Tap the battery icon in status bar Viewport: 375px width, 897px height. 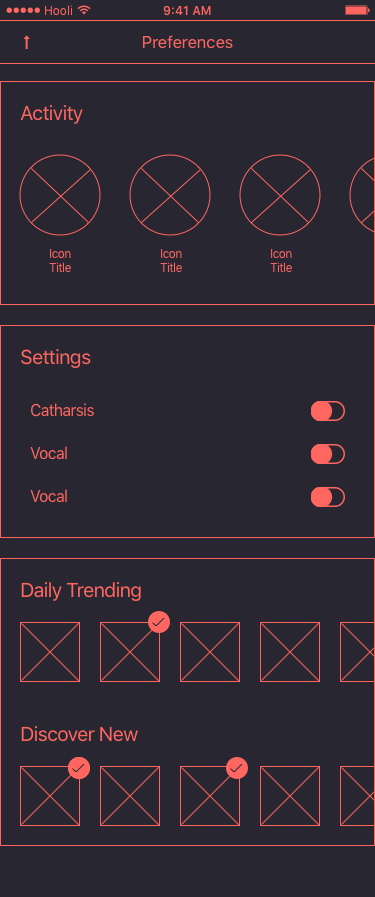(x=357, y=10)
